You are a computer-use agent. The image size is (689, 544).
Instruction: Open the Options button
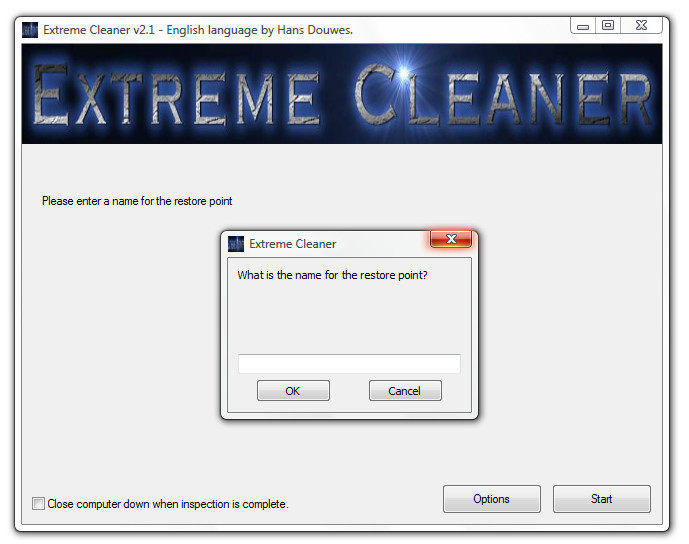(492, 499)
